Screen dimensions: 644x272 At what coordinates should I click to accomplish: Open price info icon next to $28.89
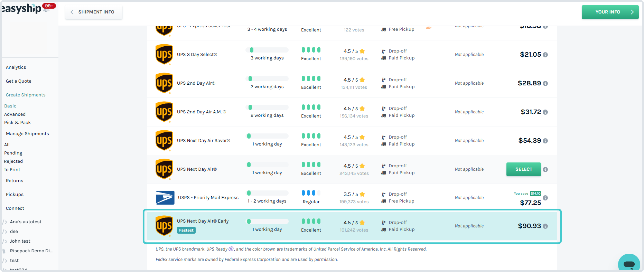click(x=545, y=83)
